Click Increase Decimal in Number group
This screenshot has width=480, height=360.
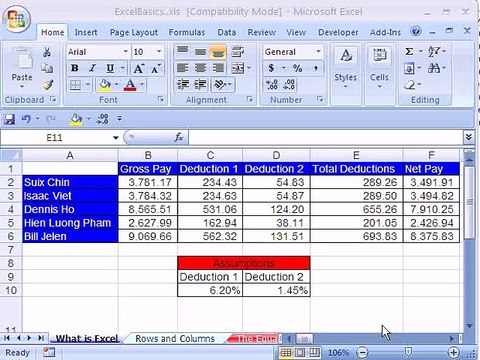272,84
